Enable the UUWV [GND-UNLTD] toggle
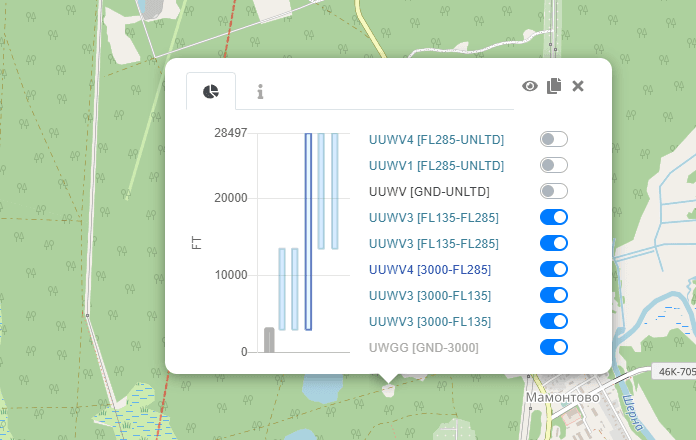Viewport: 696px width, 440px height. pyautogui.click(x=553, y=191)
